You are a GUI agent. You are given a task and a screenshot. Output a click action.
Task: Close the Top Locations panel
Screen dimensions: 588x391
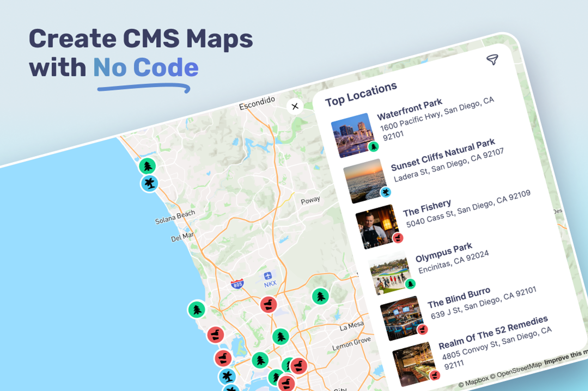click(x=295, y=106)
